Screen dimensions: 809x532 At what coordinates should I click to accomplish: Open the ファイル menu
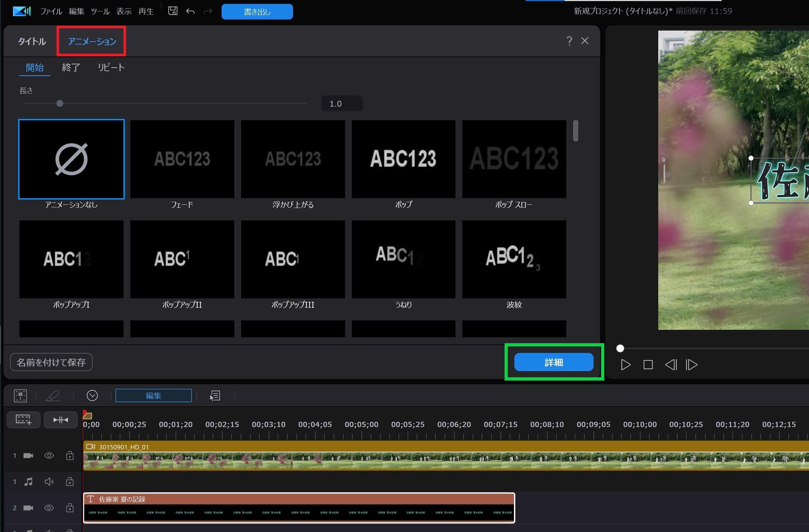pyautogui.click(x=51, y=12)
